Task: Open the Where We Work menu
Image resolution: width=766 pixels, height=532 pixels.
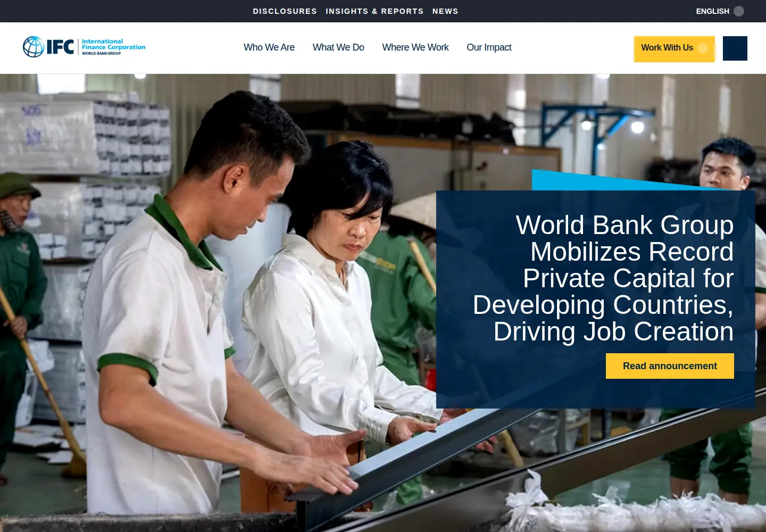Action: tap(415, 47)
